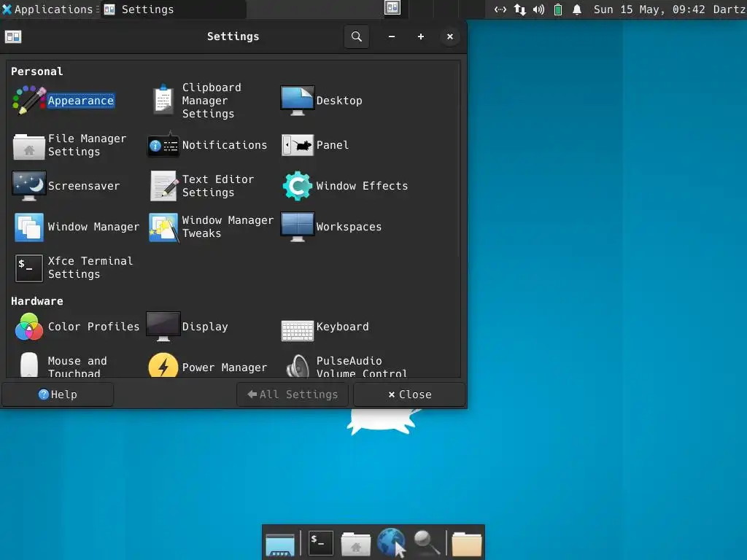
Task: Launch Web Browser globe in dock
Action: pos(391,542)
